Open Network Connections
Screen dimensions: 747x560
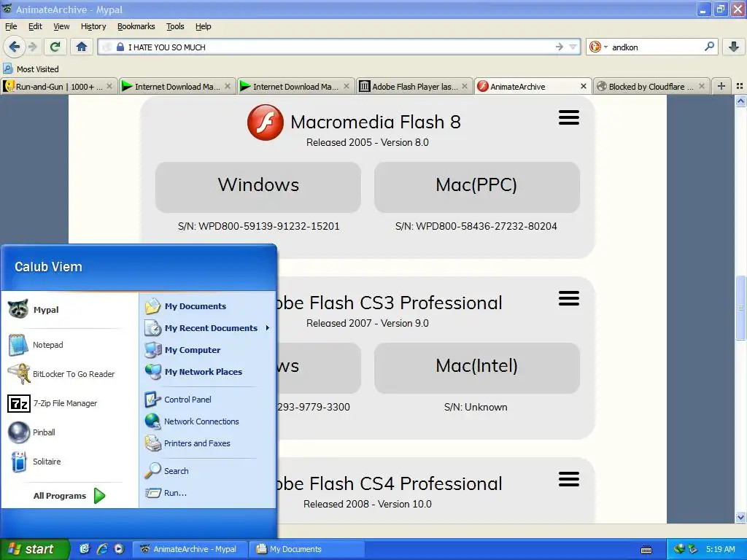coord(207,421)
